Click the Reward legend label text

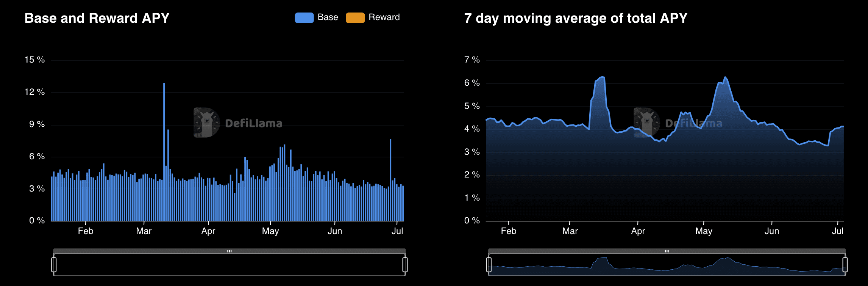[384, 17]
